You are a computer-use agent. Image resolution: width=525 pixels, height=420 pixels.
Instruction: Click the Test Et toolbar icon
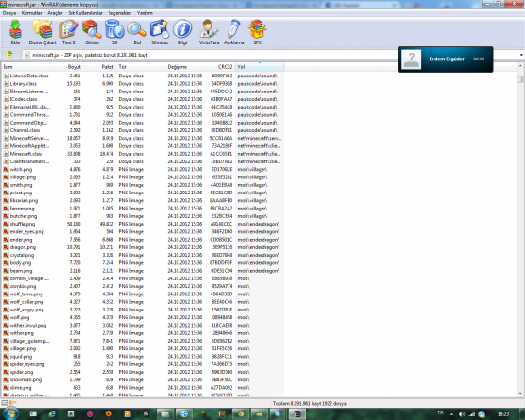(x=69, y=32)
